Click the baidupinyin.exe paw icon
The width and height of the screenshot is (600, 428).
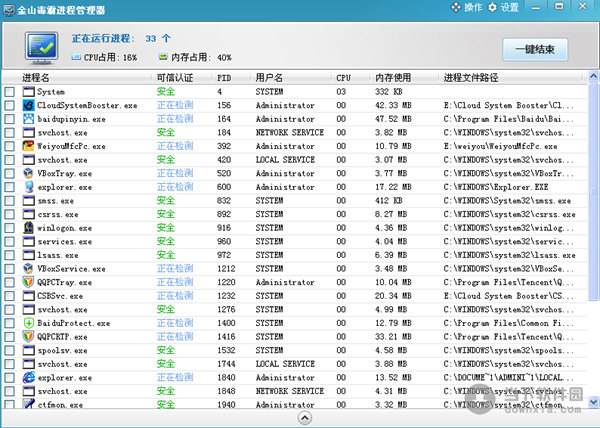28,119
